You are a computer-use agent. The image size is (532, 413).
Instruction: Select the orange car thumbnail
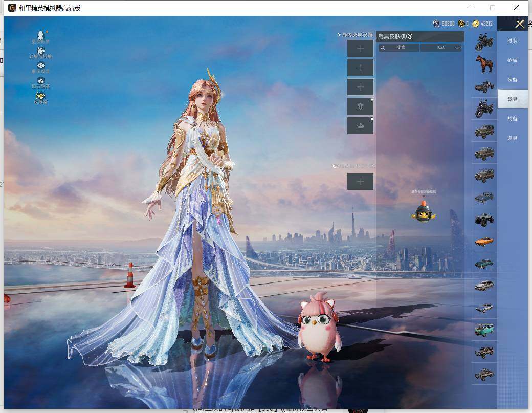point(484,242)
